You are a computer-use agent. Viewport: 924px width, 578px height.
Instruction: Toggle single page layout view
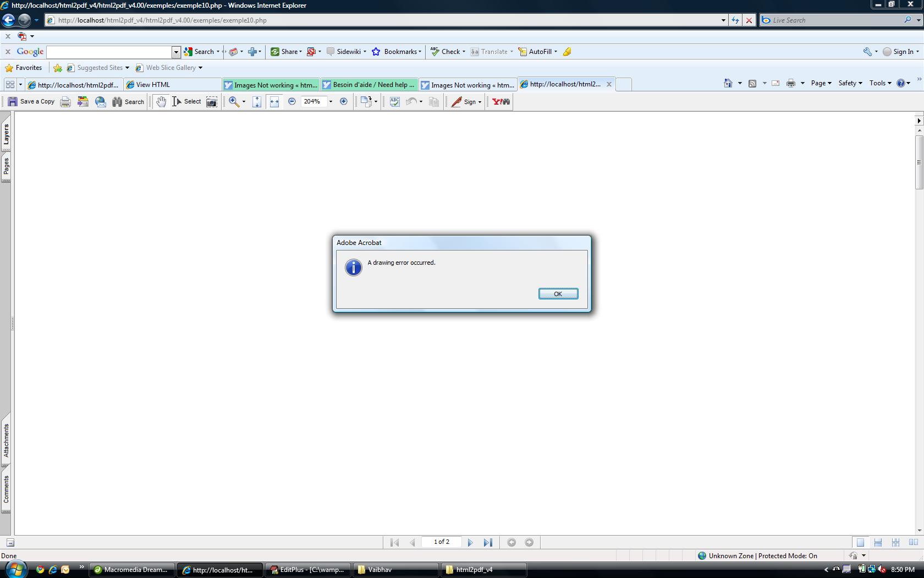click(860, 543)
